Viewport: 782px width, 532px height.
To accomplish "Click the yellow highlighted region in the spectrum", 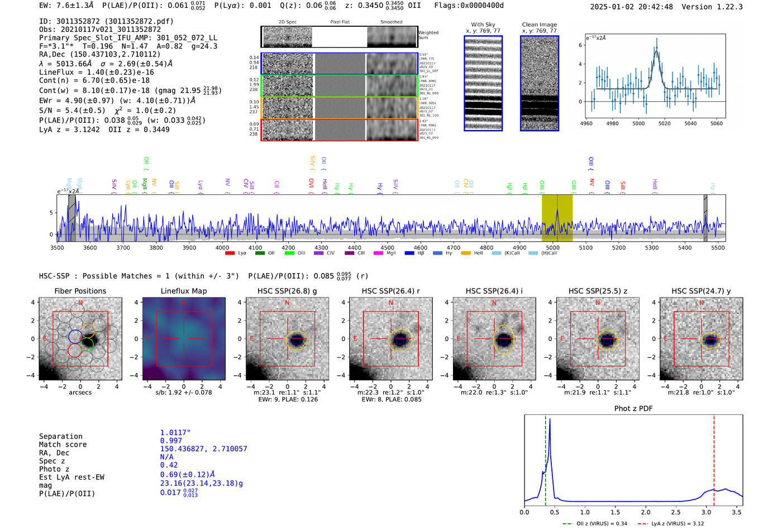I will pos(557,218).
